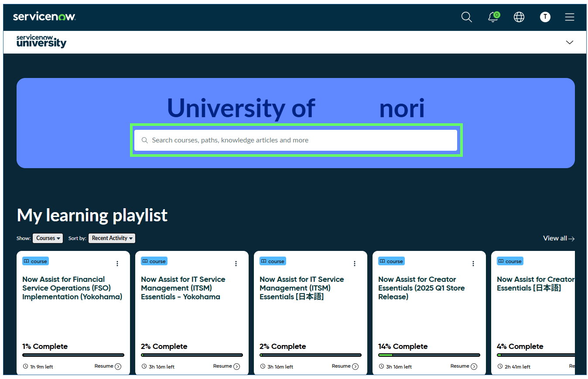Click course badge on ITSM Essentials - Yokohama card
This screenshot has height=379, width=588.
pyautogui.click(x=154, y=261)
